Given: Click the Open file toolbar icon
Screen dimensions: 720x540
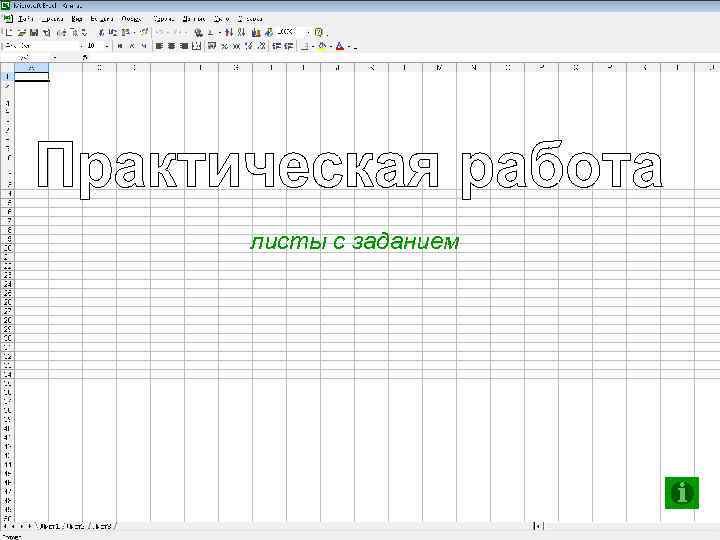Looking at the screenshot, I should coord(21,32).
